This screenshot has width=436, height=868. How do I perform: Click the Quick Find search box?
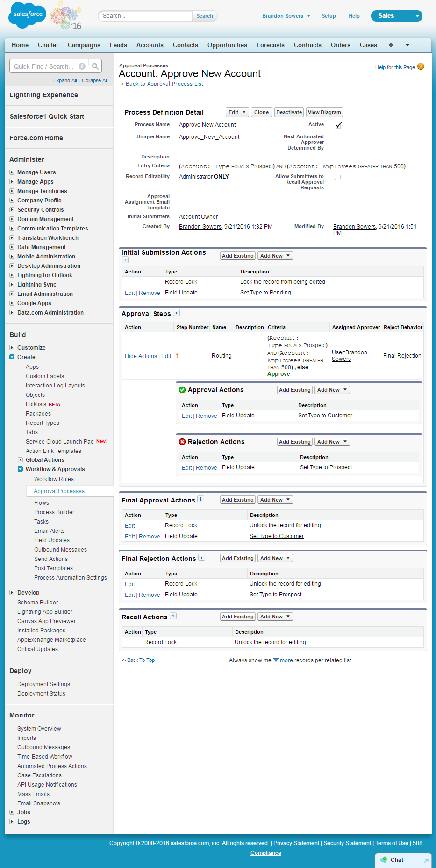[x=49, y=66]
